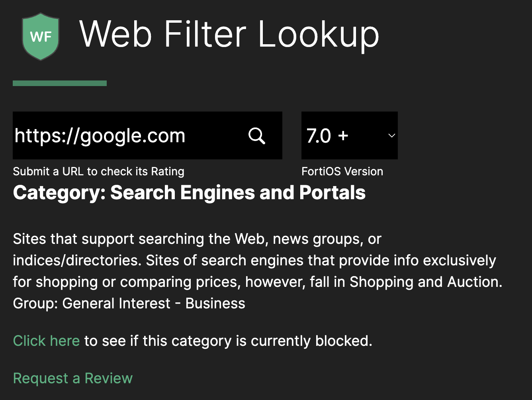
Task: Click the FortiOS Version label
Action: coord(342,171)
